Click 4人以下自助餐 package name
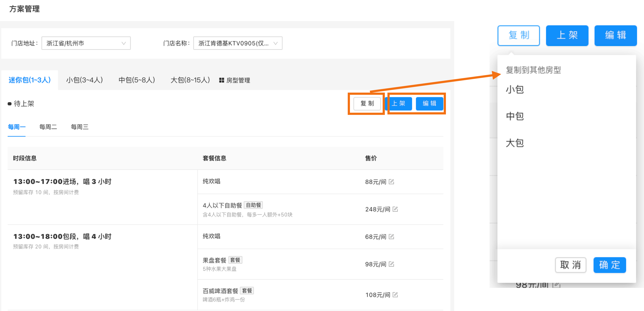This screenshot has height=311, width=644. [222, 206]
